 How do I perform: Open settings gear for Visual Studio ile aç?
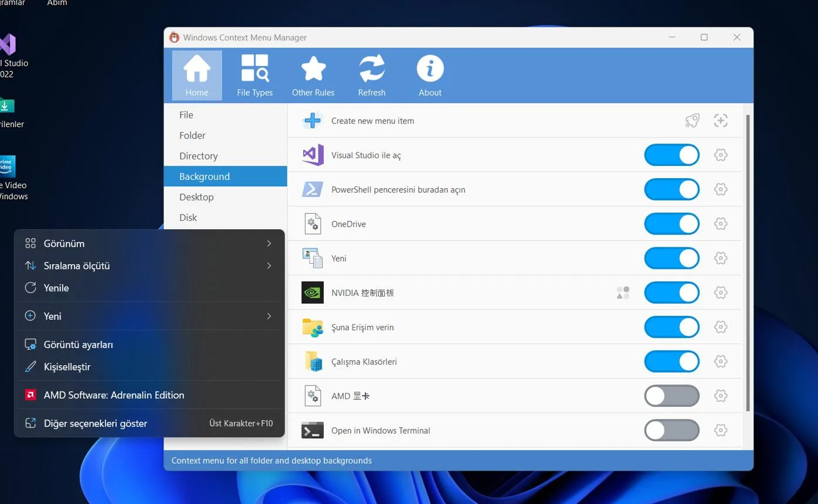coord(721,155)
